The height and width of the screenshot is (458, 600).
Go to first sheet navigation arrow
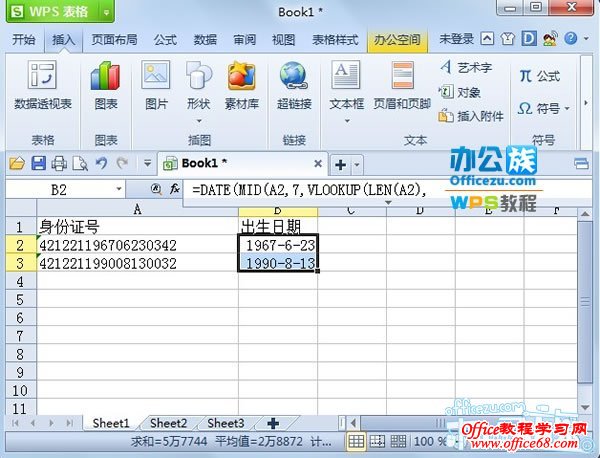(x=15, y=423)
